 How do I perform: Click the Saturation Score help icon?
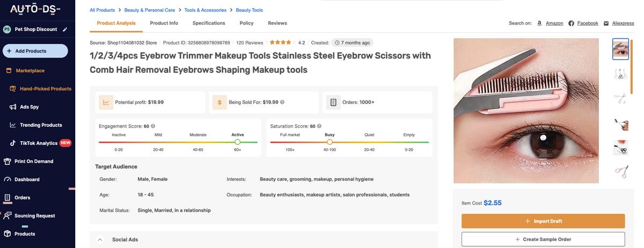click(318, 126)
